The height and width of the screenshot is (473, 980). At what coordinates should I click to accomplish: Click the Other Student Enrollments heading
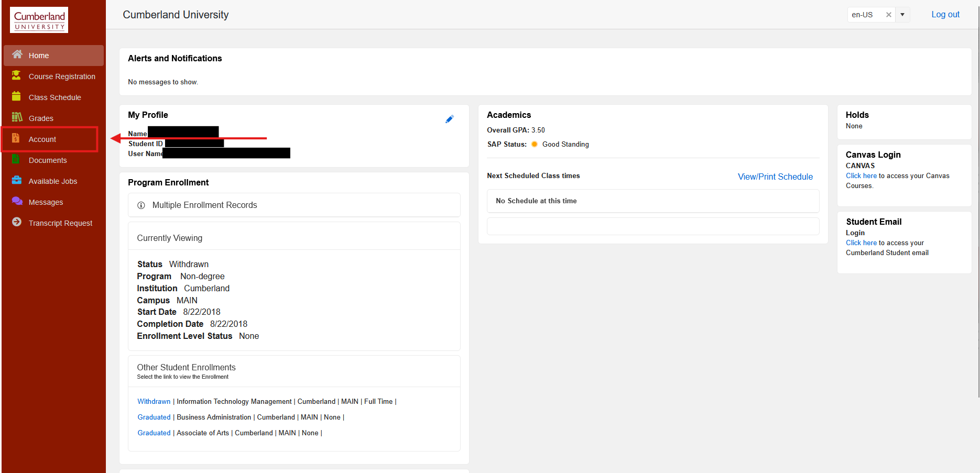(x=186, y=368)
